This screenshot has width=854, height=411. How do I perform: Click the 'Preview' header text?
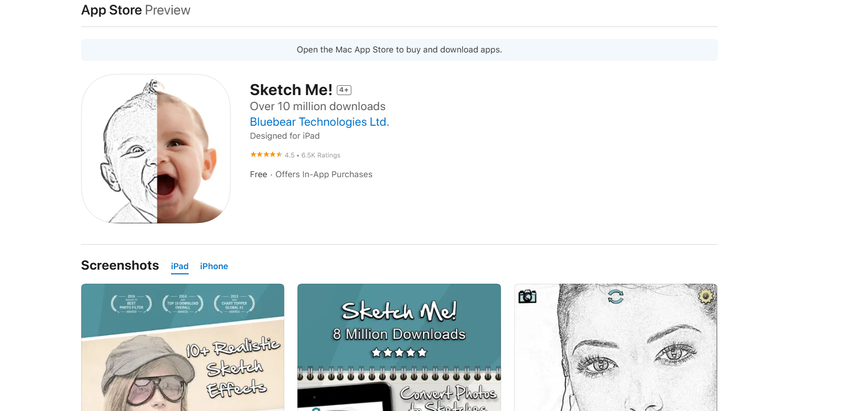coord(168,10)
